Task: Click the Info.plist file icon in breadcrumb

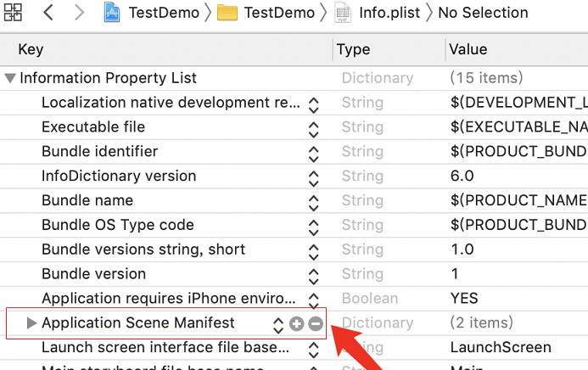Action: tap(343, 13)
